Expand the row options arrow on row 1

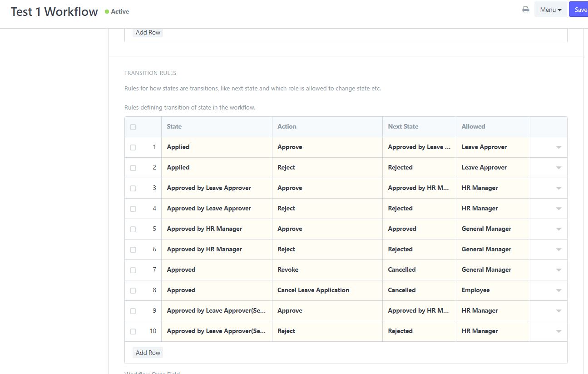coord(559,147)
